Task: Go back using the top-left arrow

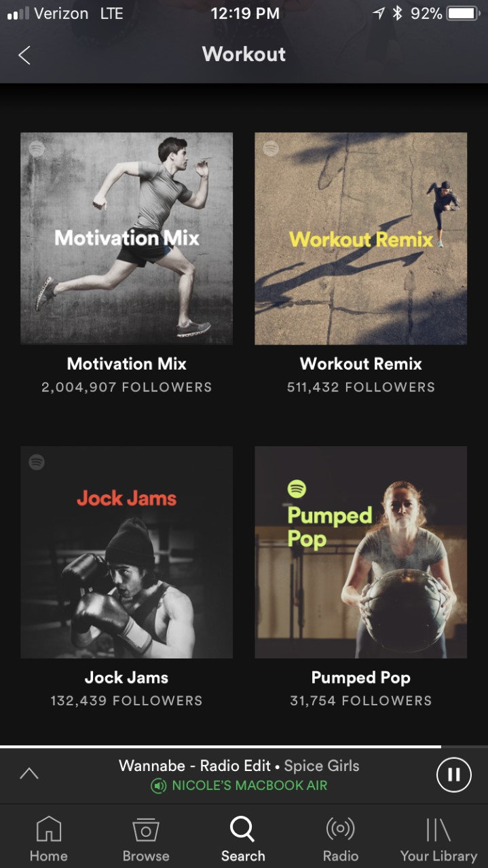Action: coord(24,55)
